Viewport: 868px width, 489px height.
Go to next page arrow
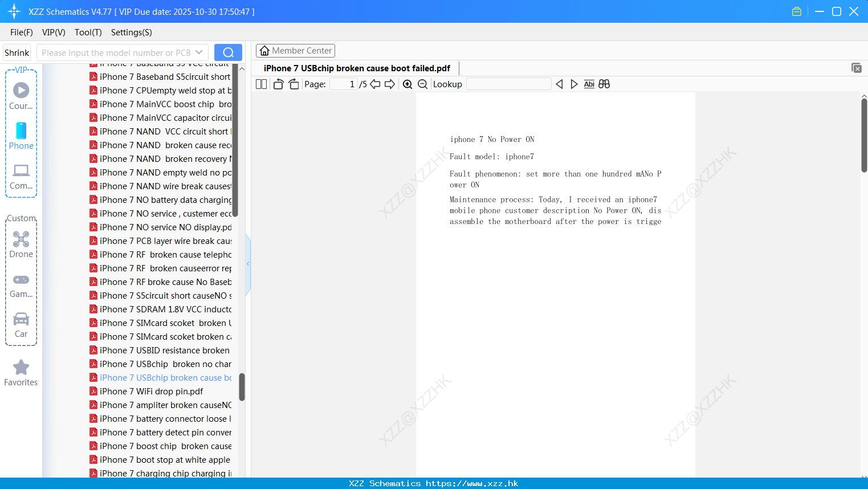pyautogui.click(x=390, y=84)
